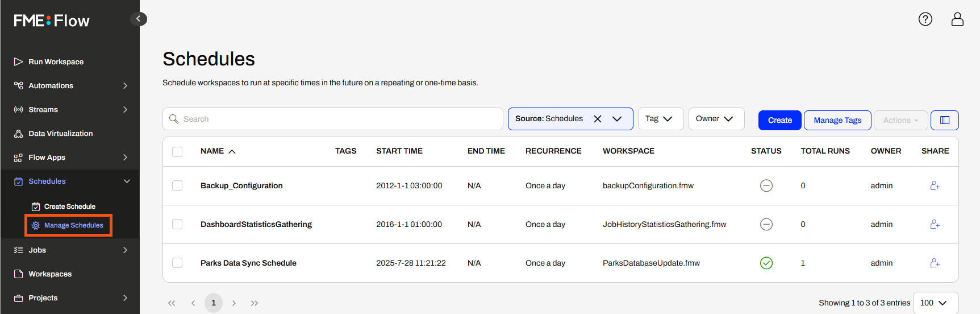
Task: Click the column layout toggle icon
Action: click(944, 120)
